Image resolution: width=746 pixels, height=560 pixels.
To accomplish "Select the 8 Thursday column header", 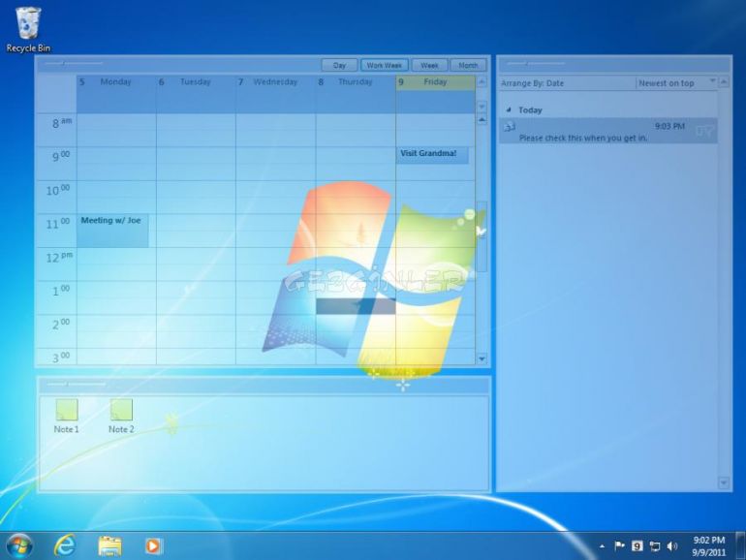I will [356, 81].
